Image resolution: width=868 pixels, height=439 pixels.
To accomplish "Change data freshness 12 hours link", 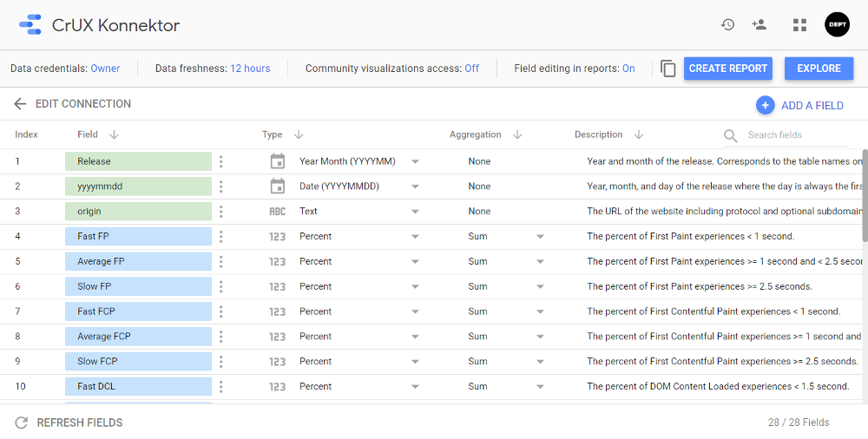I will coord(250,69).
